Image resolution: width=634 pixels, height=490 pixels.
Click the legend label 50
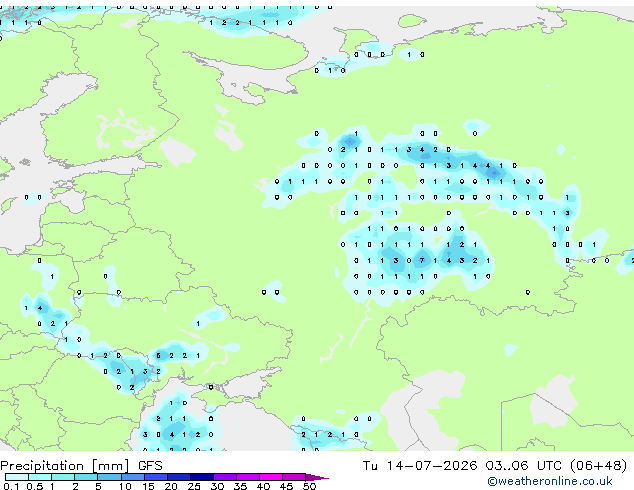point(309,486)
